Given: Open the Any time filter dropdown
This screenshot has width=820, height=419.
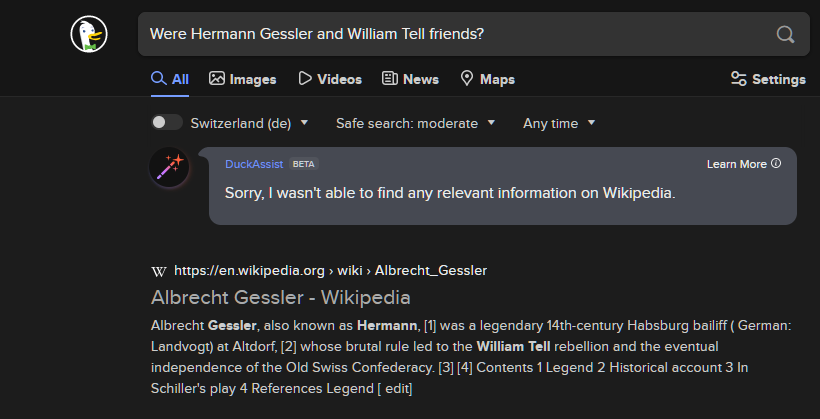Looking at the screenshot, I should (x=559, y=123).
